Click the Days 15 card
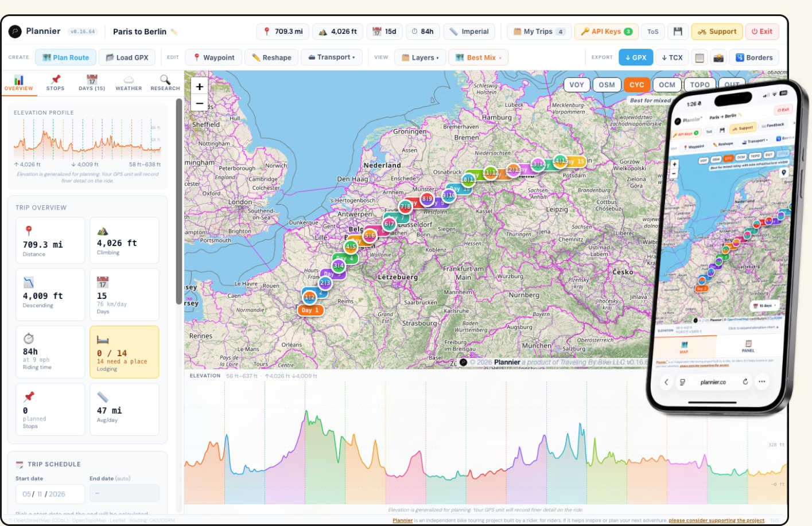Screen dimensions: 812x526 [x=125, y=295]
